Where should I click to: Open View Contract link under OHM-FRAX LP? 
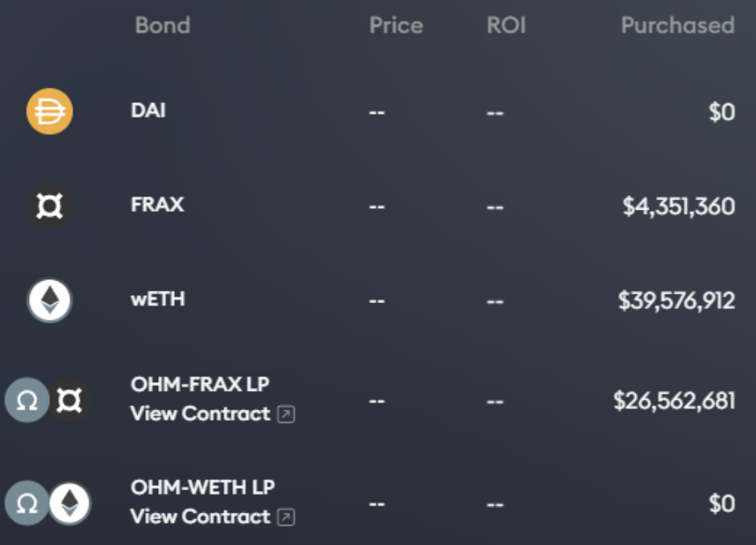coord(200,414)
